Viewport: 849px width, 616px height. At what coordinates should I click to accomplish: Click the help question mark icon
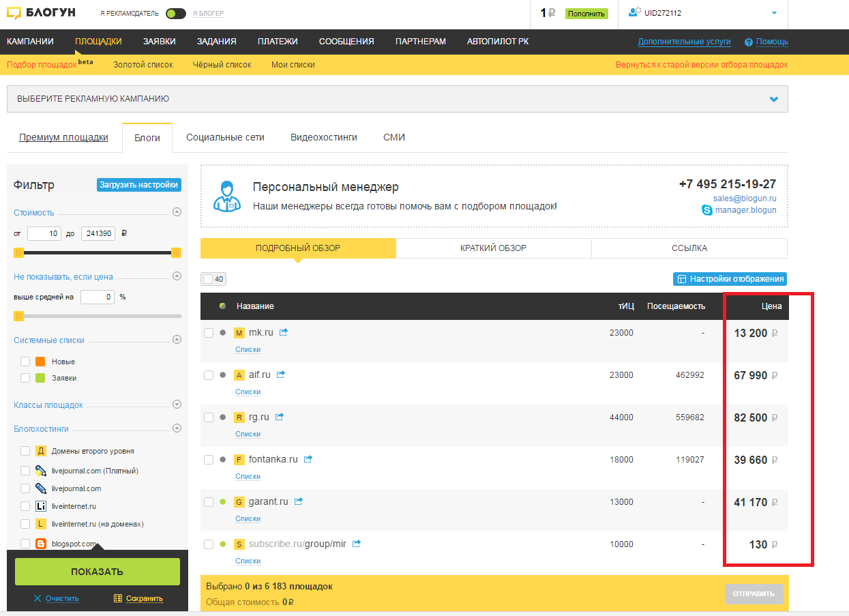click(x=748, y=42)
